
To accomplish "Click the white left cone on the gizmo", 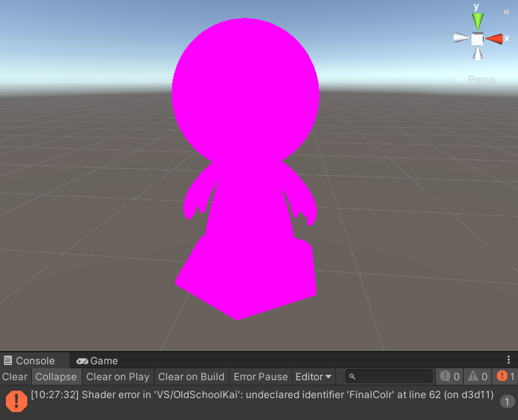I will [x=462, y=38].
